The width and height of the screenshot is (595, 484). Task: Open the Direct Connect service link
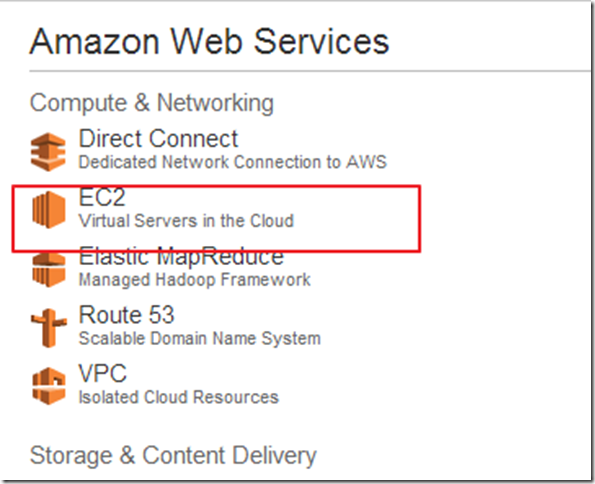158,139
